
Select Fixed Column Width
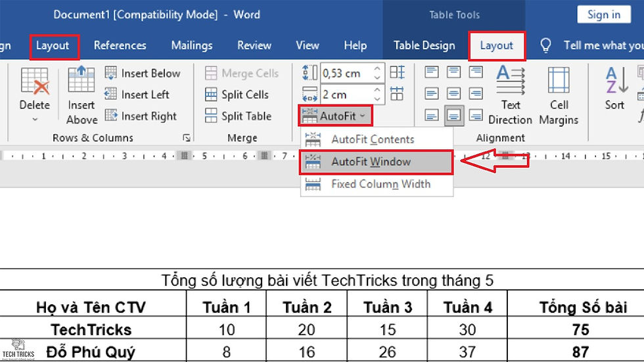click(x=377, y=184)
